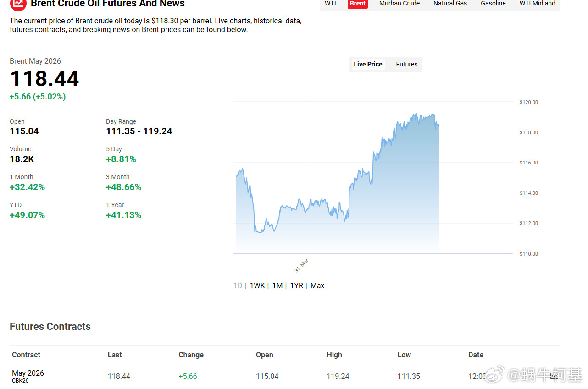The width and height of the screenshot is (588, 389).
Task: Select the Gasoline tab
Action: pos(493,4)
